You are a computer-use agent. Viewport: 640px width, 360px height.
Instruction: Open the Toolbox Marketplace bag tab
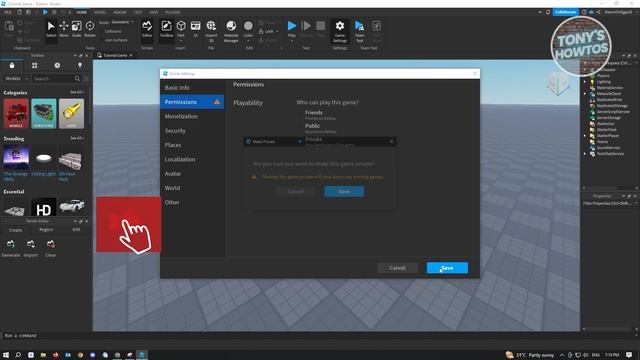[x=12, y=65]
